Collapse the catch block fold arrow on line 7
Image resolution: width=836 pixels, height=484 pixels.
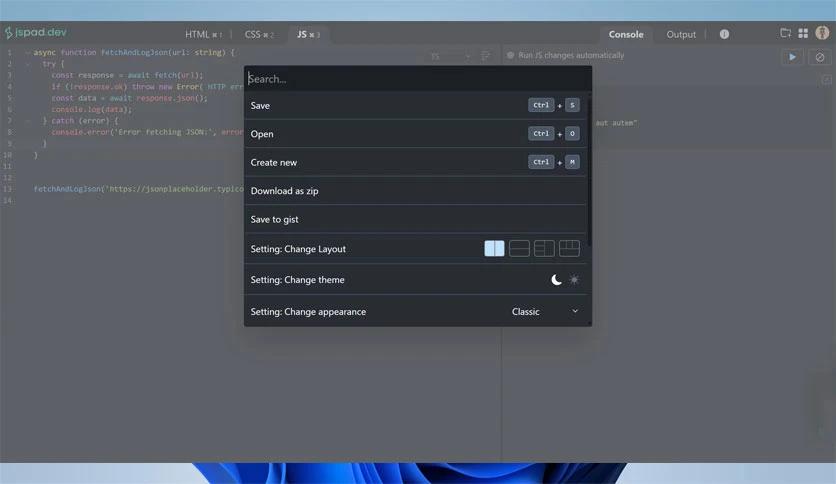[27, 121]
